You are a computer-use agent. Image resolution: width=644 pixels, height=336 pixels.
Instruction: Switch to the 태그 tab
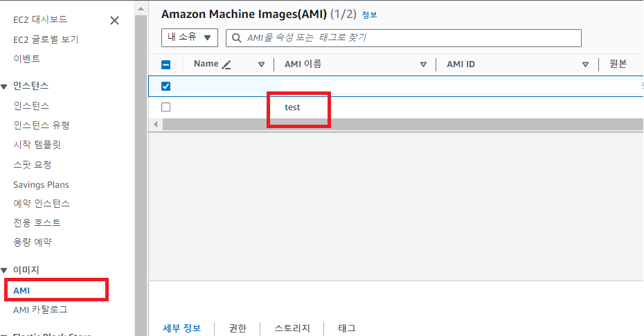347,328
